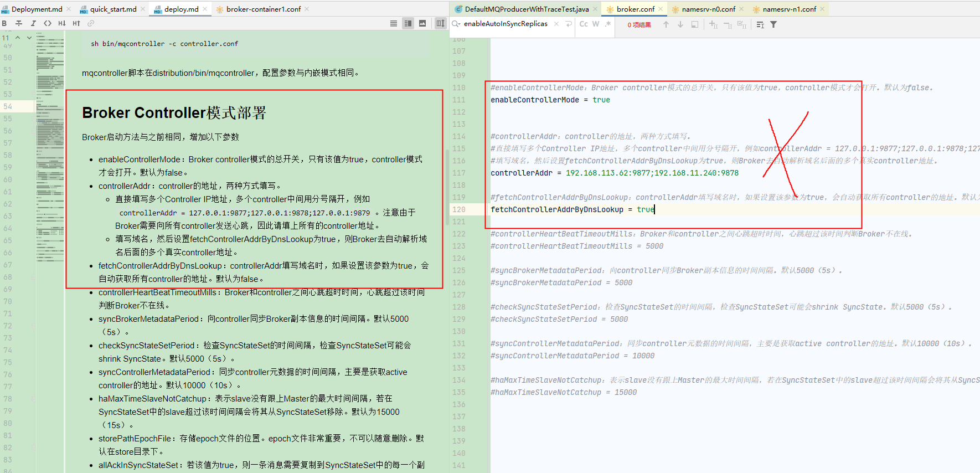Click the #haMaxTimeSlaveNotCatchup = 15000 line
Viewport: 980px width, 473px height.
564,392
